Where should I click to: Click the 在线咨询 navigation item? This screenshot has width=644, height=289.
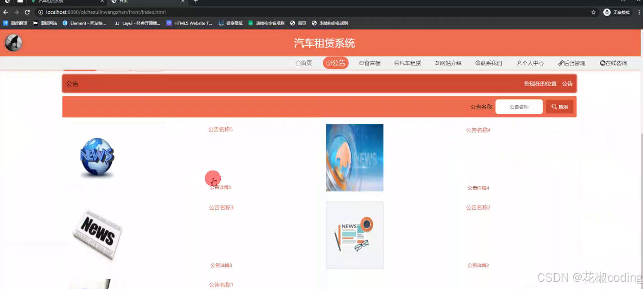[613, 63]
